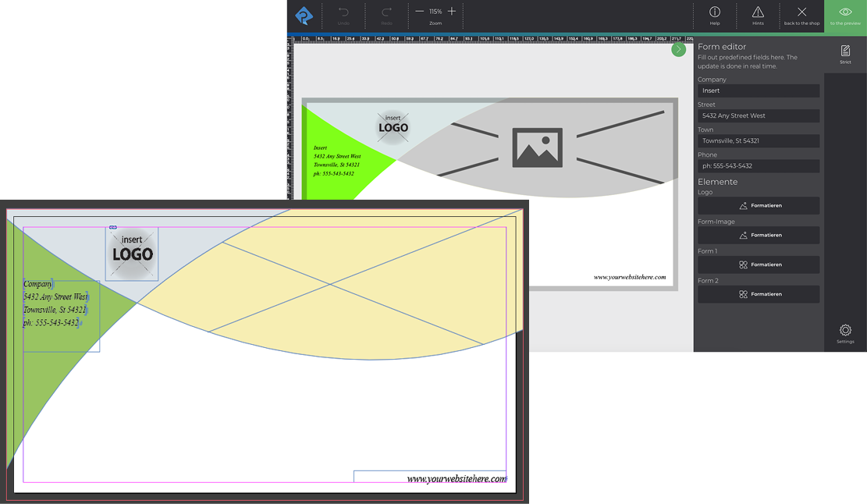Zoom out with the minus icon

click(420, 12)
